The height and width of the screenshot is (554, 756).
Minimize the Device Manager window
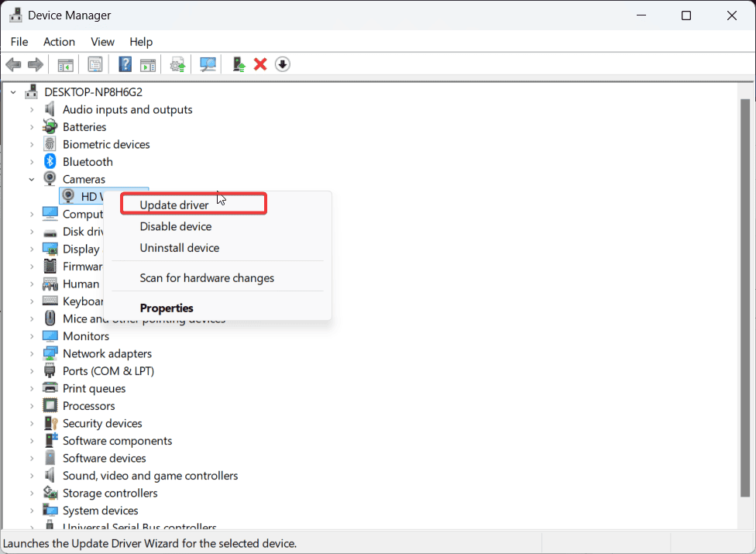[x=641, y=15]
